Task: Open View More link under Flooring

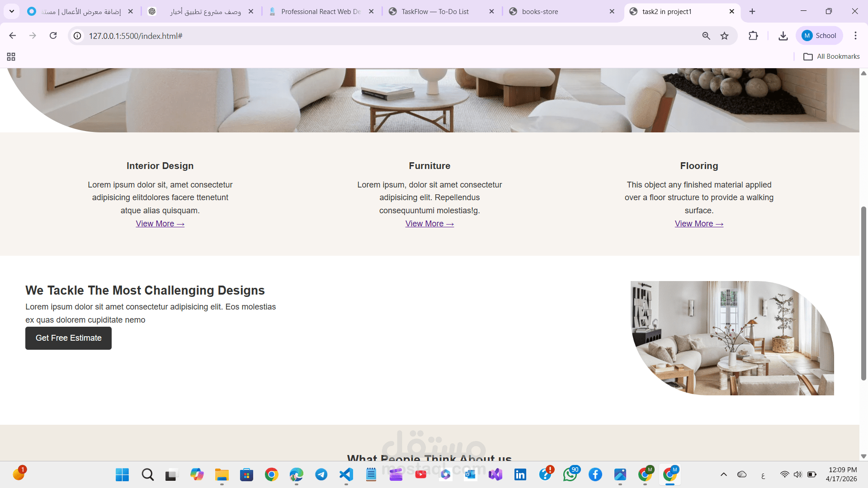Action: pyautogui.click(x=698, y=224)
